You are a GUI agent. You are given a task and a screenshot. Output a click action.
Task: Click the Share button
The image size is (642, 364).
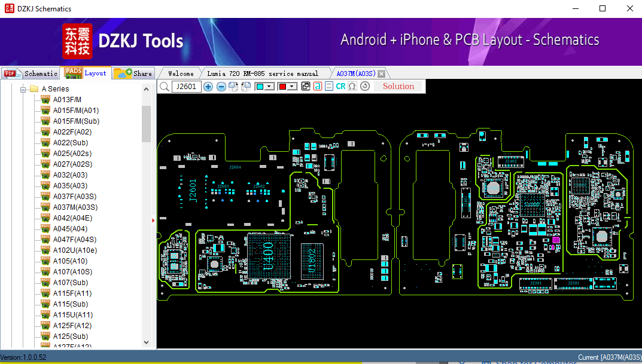[133, 73]
